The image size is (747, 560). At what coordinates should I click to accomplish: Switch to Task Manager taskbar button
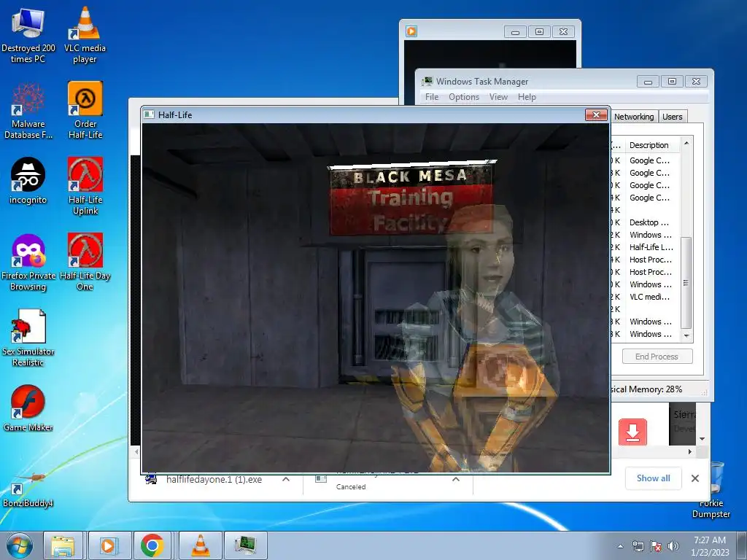pos(245,545)
